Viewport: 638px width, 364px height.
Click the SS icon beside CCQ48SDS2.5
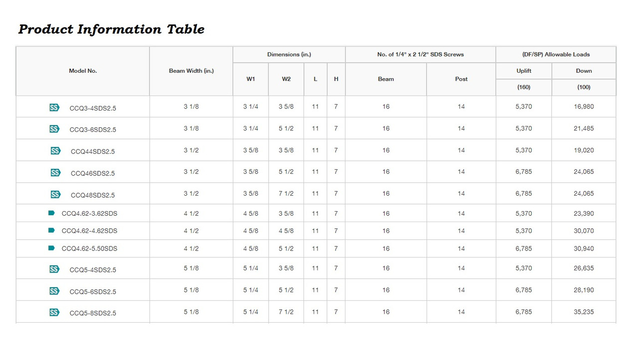(55, 194)
